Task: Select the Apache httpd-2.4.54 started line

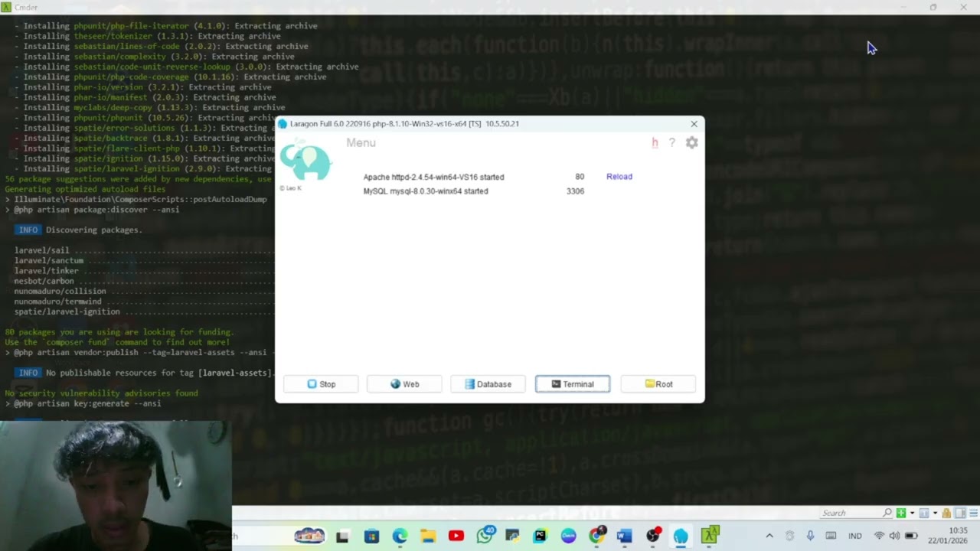Action: click(x=433, y=177)
